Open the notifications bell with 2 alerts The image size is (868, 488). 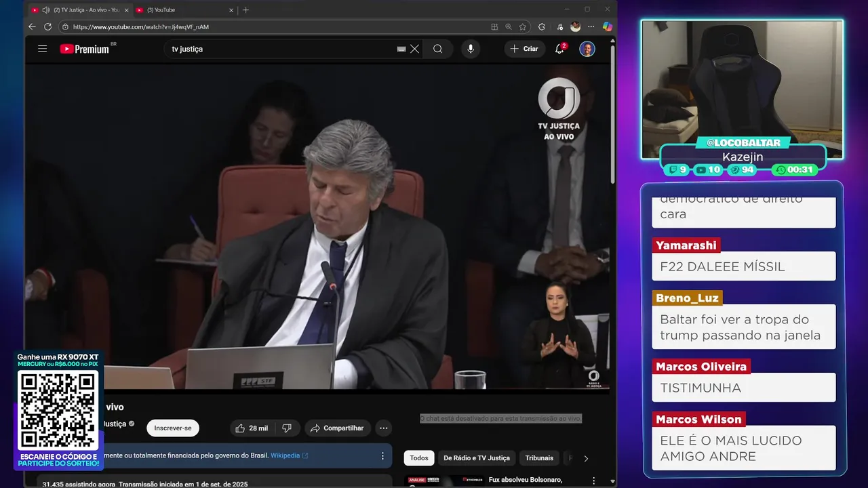(x=560, y=49)
